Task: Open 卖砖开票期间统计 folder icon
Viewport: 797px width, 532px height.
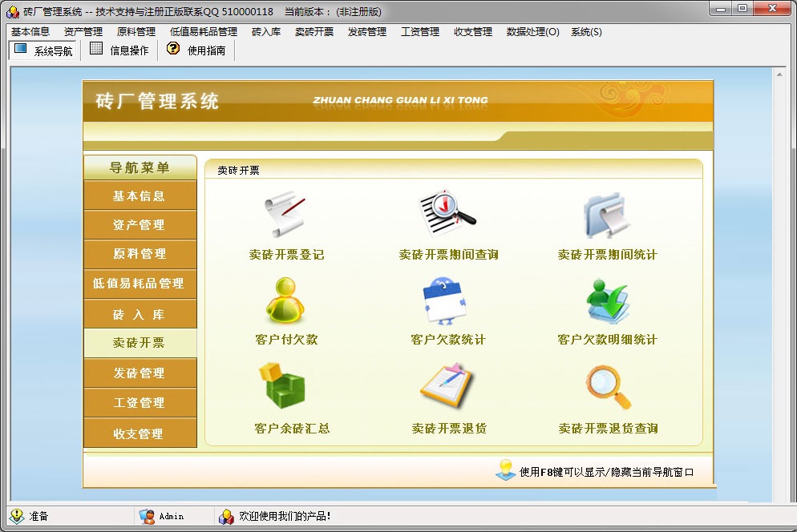Action: point(607,216)
